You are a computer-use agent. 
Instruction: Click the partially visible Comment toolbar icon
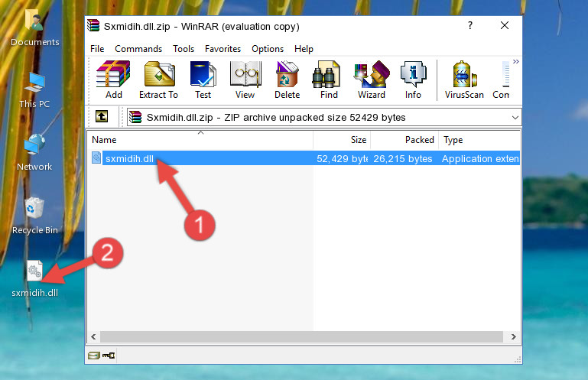(x=502, y=80)
